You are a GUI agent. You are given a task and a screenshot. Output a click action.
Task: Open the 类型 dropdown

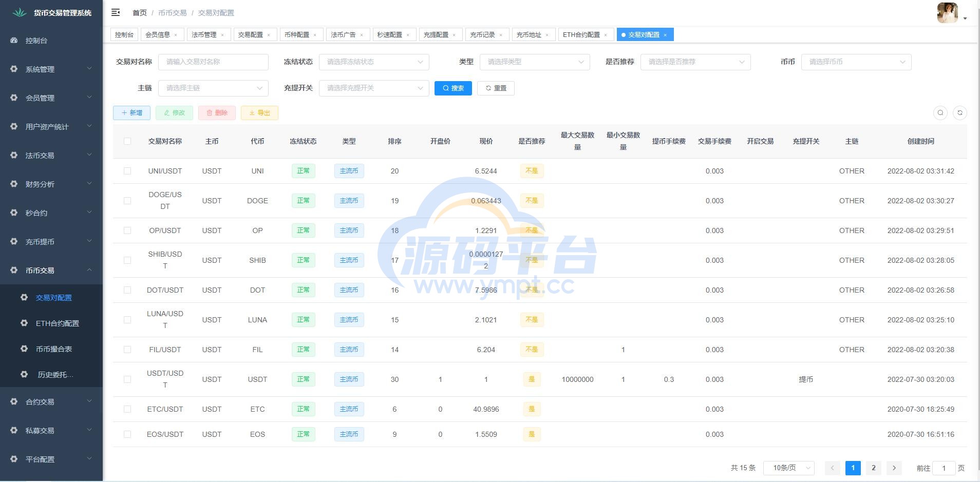tap(535, 62)
